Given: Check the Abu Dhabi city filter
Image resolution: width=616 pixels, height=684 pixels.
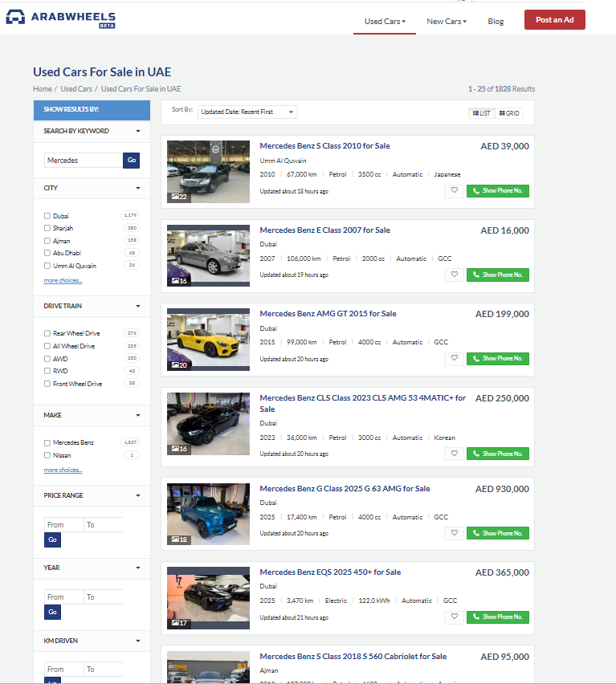Looking at the screenshot, I should (x=47, y=253).
